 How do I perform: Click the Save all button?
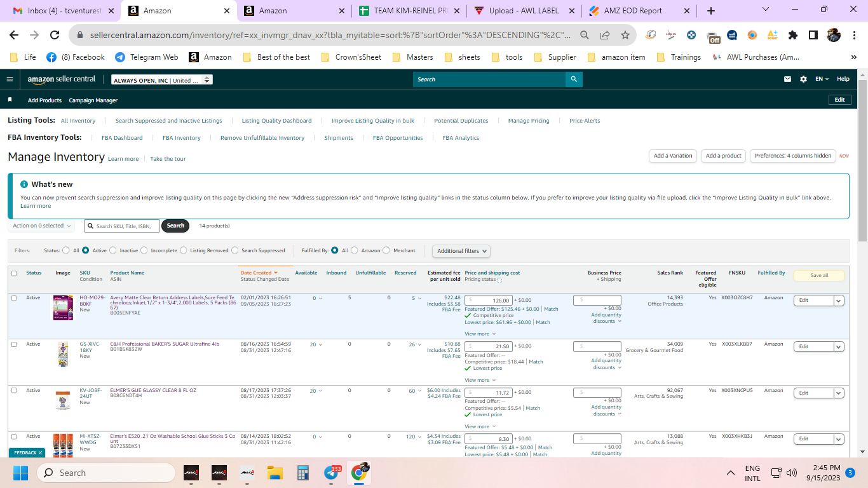click(x=819, y=275)
